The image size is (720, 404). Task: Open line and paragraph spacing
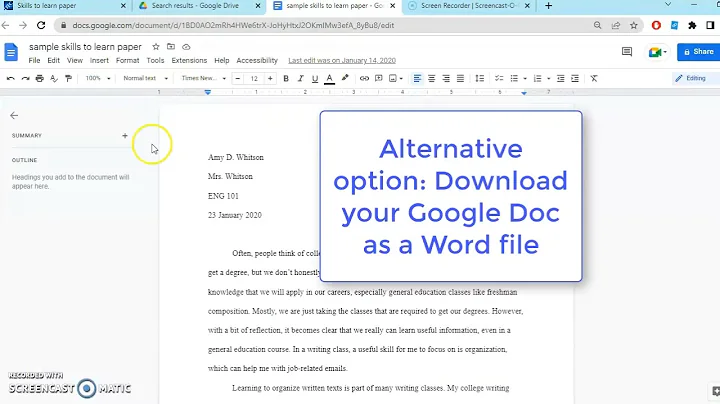480,79
